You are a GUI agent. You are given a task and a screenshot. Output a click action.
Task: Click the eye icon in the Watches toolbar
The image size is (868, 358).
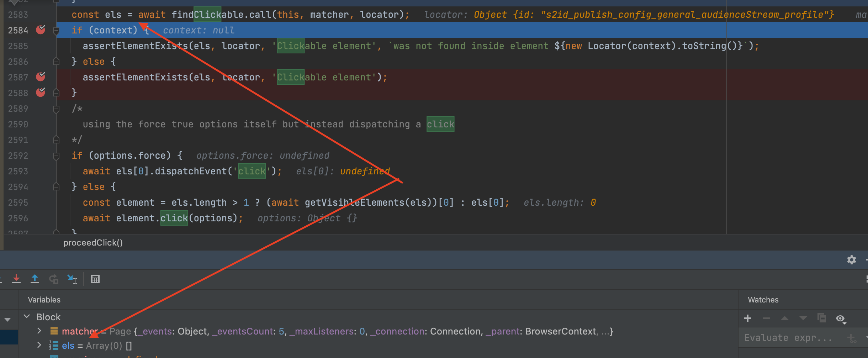(x=841, y=318)
